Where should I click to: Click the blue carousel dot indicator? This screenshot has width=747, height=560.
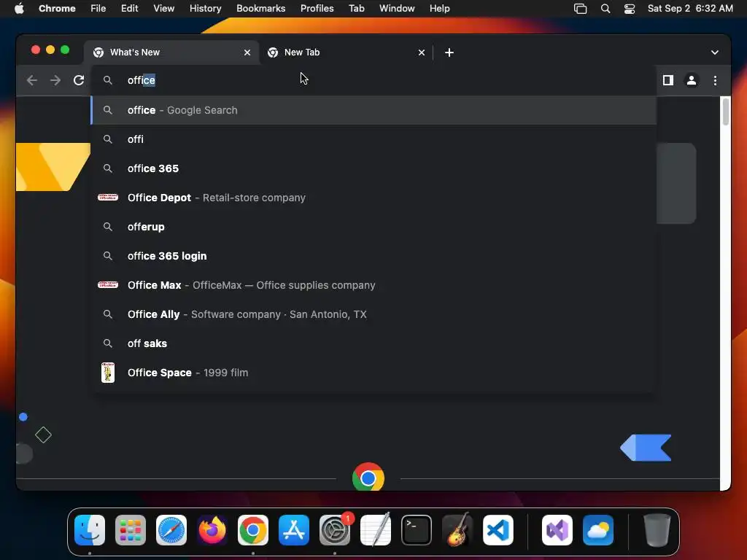point(23,417)
